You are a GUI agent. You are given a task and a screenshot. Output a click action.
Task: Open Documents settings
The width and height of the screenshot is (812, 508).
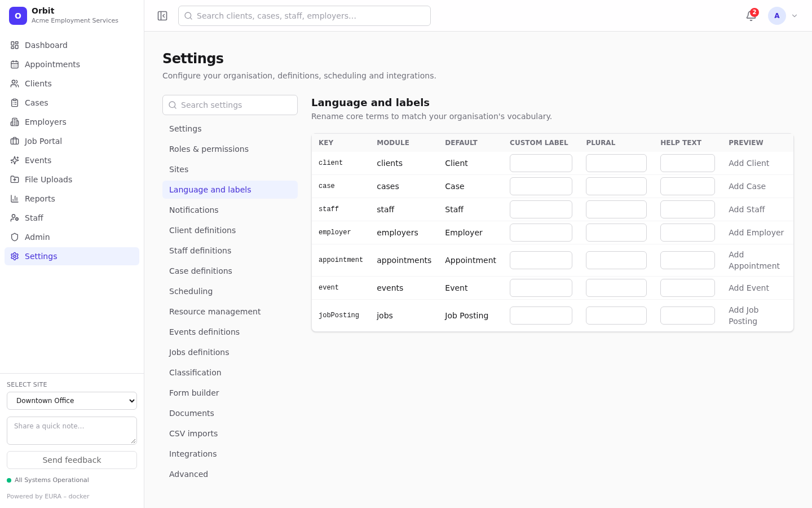(x=230, y=413)
